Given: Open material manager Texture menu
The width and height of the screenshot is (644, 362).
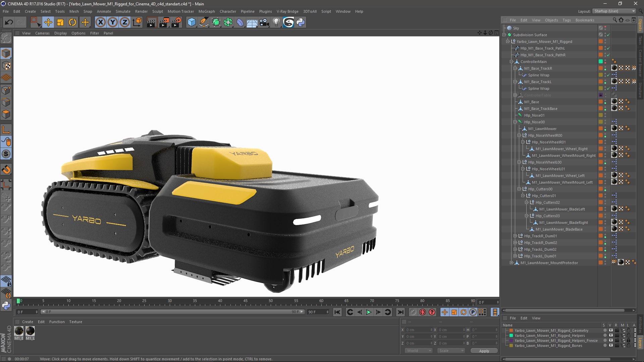Looking at the screenshot, I should [x=75, y=322].
